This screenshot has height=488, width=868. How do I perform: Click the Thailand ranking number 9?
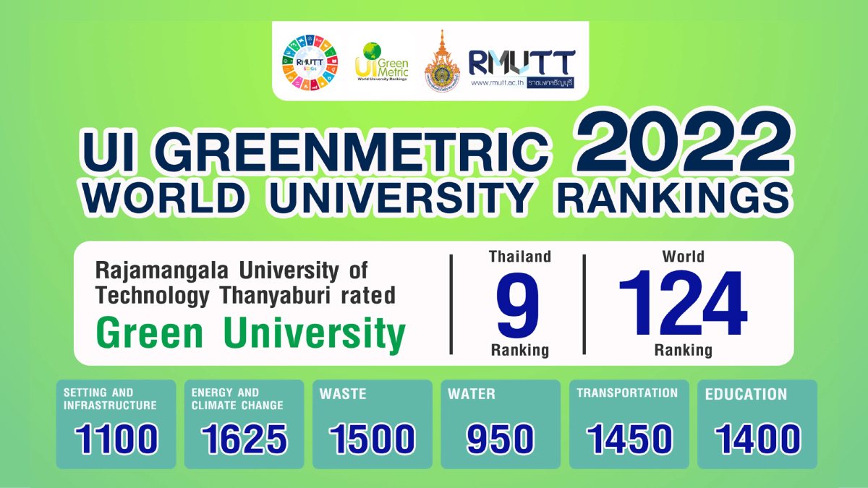[x=519, y=304]
